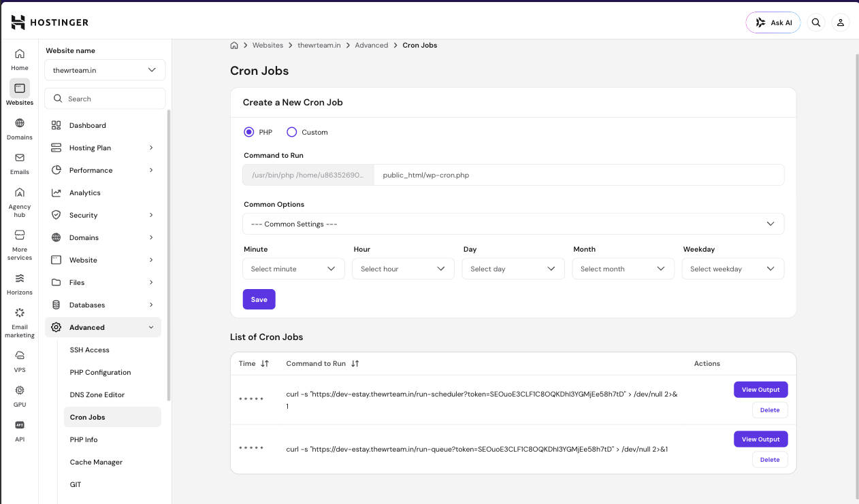This screenshot has width=859, height=504.
Task: Open the Select month dropdown
Action: tap(623, 269)
